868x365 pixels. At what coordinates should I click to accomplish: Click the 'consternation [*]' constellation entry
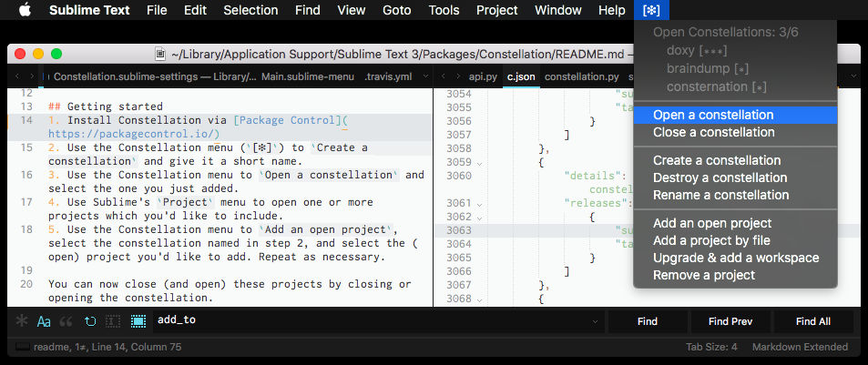click(x=716, y=86)
